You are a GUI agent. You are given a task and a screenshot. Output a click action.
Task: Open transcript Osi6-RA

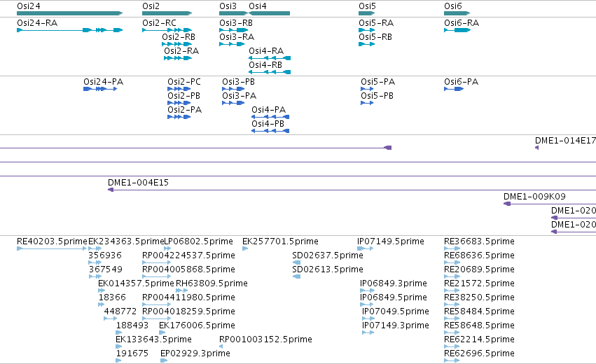point(457,30)
